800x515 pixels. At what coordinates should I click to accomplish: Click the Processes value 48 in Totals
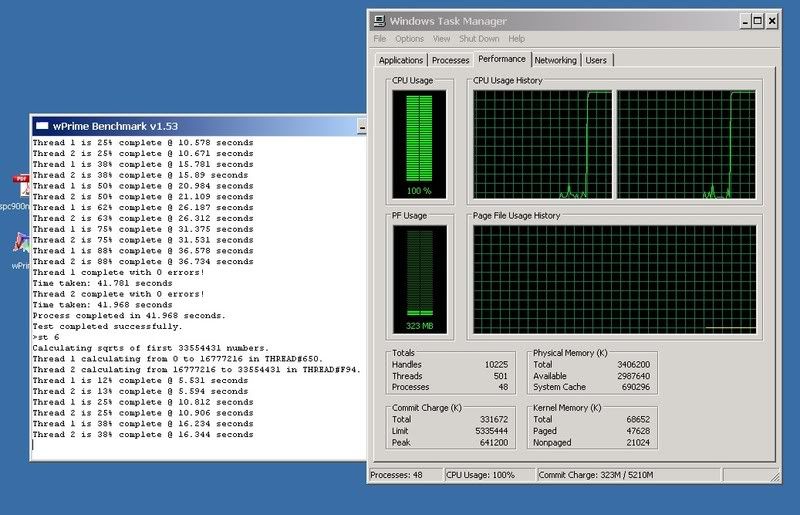pyautogui.click(x=503, y=387)
